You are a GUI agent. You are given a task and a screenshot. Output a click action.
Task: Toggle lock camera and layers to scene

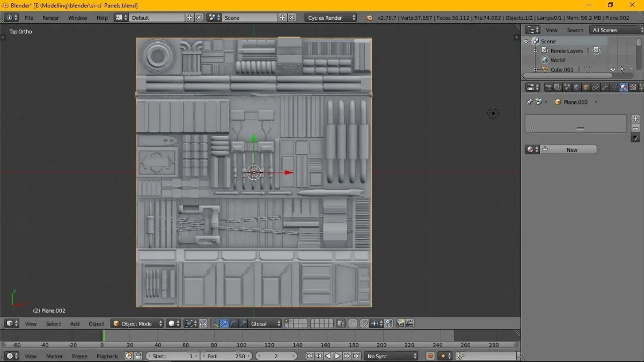coord(341,323)
